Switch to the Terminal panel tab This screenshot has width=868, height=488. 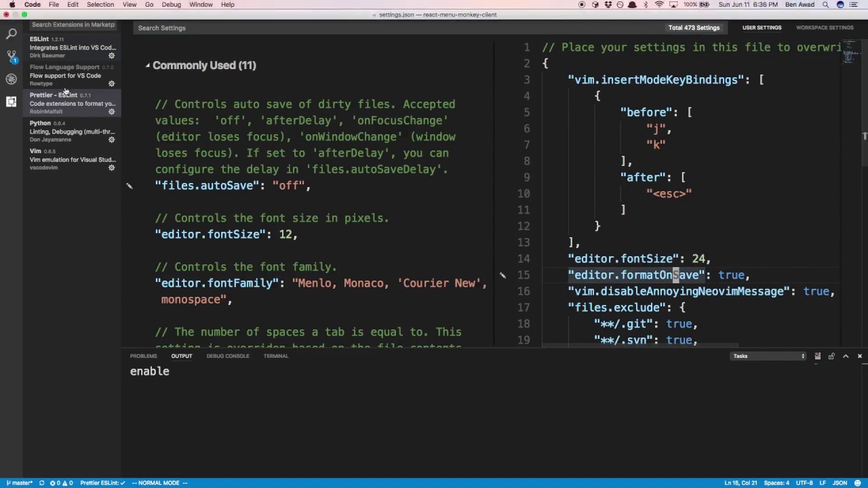pos(276,356)
